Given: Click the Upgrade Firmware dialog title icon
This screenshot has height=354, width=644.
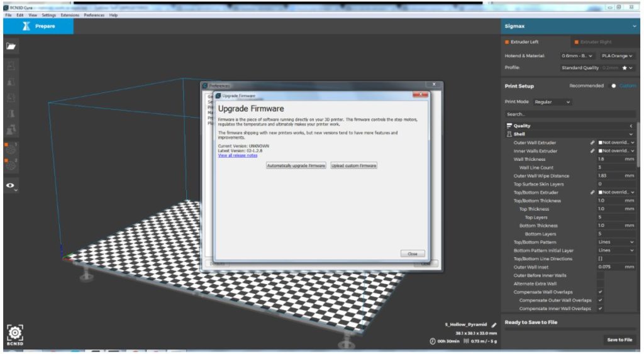Looking at the screenshot, I should (218, 96).
